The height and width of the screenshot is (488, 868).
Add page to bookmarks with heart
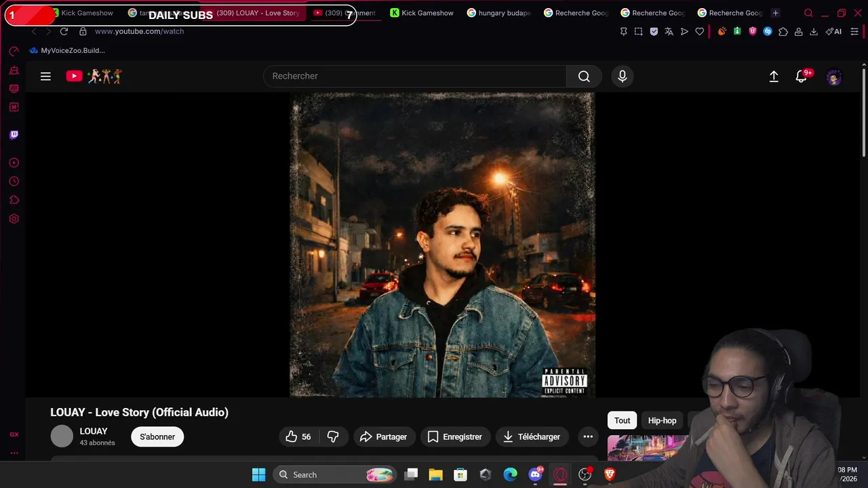pos(700,31)
